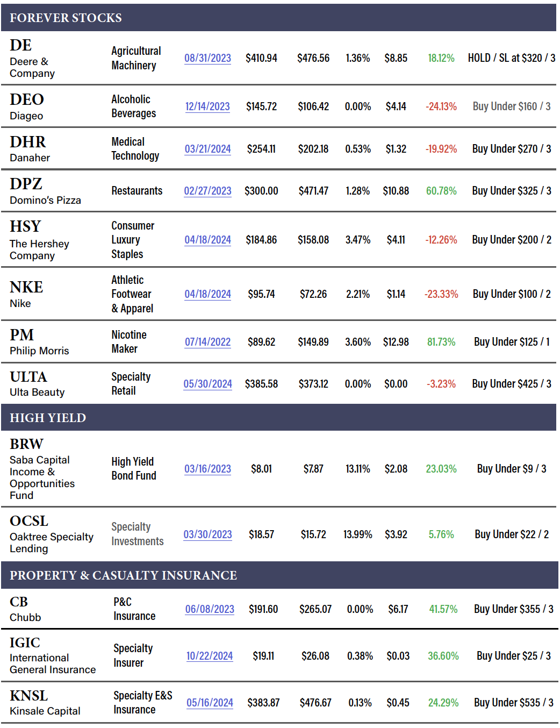Screen dimensions: 560x728
Task: Click the 12/14/2023 link for Diageo
Action: click(x=207, y=106)
